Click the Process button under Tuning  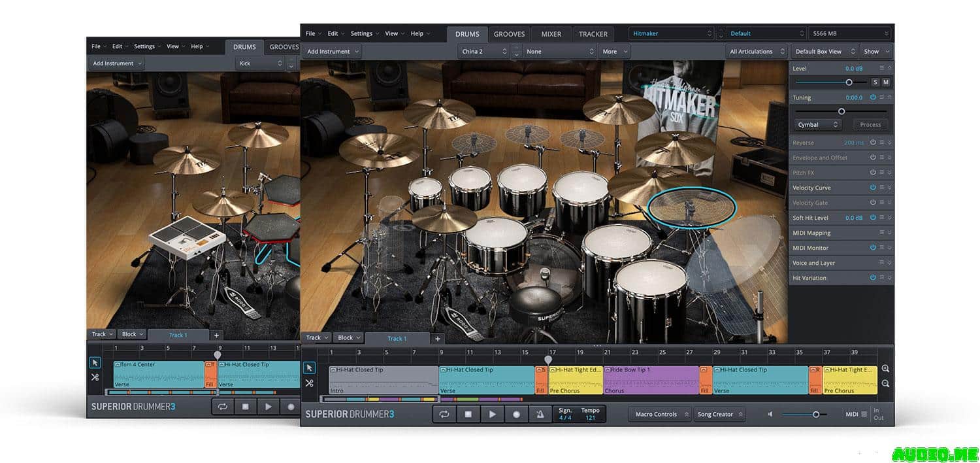(x=870, y=124)
